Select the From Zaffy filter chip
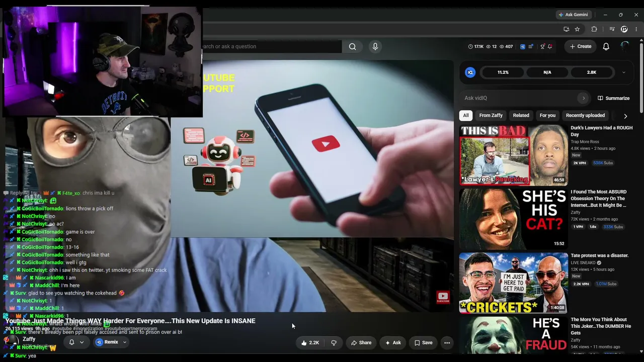The image size is (644, 362). (491, 116)
